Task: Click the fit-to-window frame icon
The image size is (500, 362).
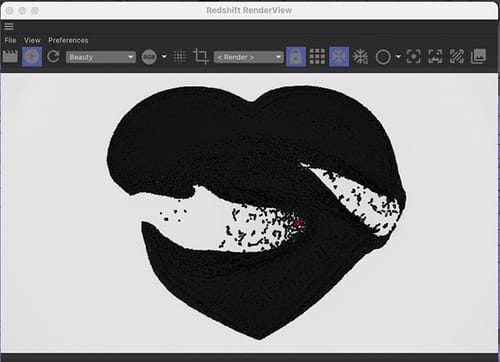Action: [435, 57]
